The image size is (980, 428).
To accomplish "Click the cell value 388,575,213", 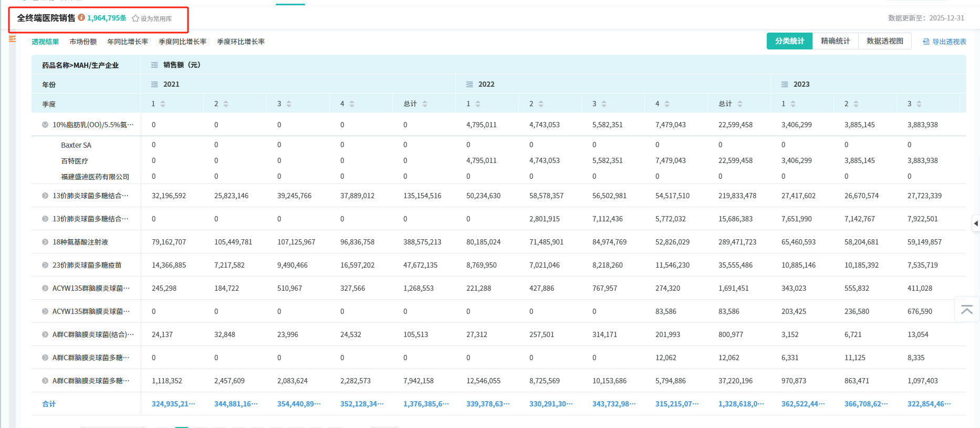I will point(422,242).
